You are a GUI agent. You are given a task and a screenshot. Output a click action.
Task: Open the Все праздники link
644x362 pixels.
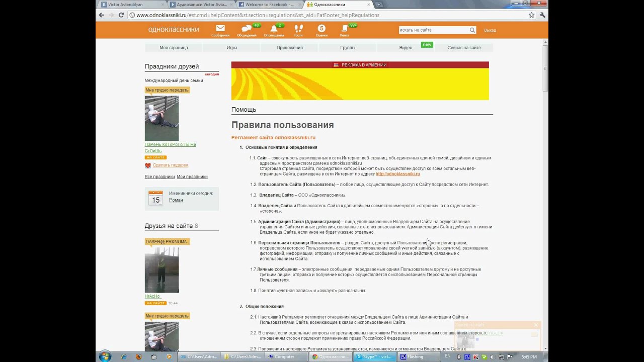pos(159,176)
